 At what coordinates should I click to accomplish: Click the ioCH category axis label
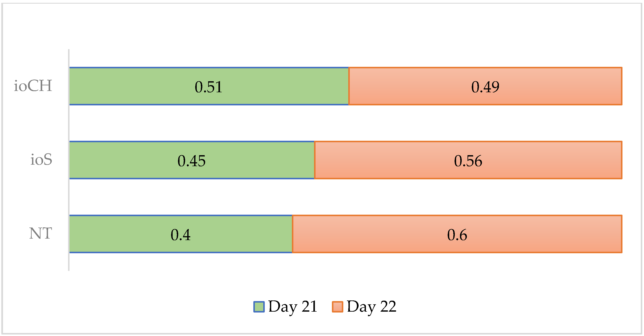(33, 86)
